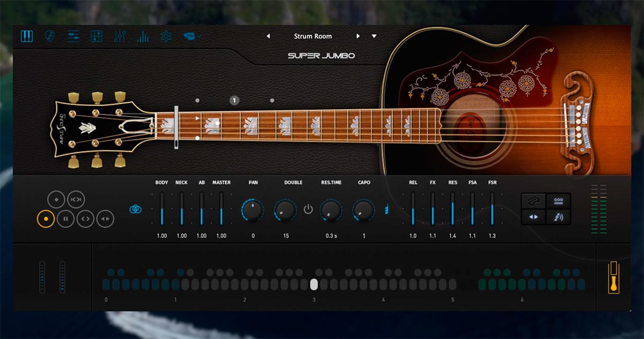This screenshot has height=339, width=644.
Task: Select the capo bar on the fretboard
Action: (176, 127)
